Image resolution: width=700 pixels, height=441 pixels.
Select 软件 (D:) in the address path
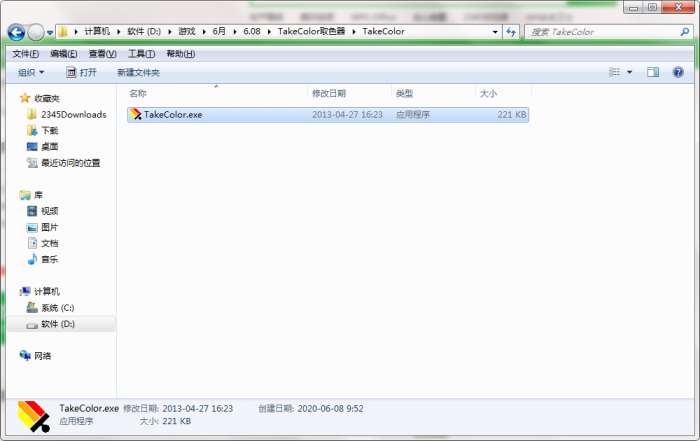click(144, 31)
